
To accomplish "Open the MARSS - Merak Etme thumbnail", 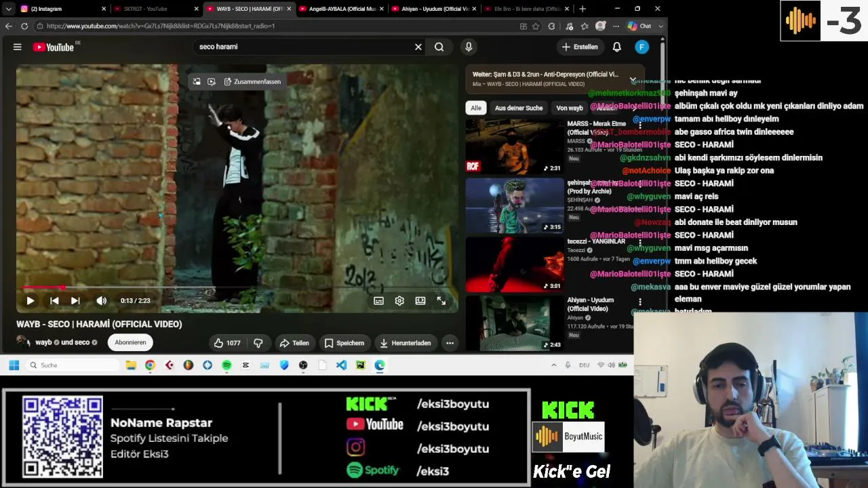I will click(515, 146).
